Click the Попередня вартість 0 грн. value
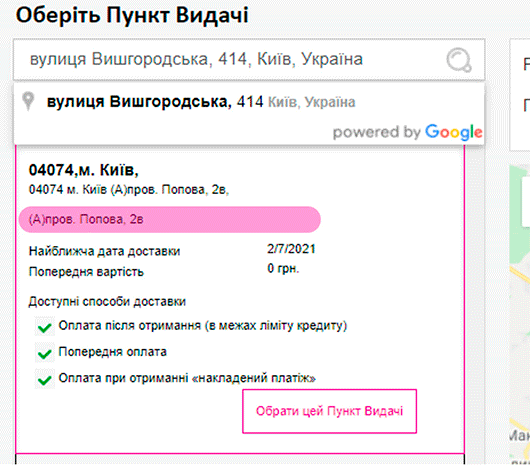Viewport: 530px width, 465px height. pyautogui.click(x=283, y=269)
